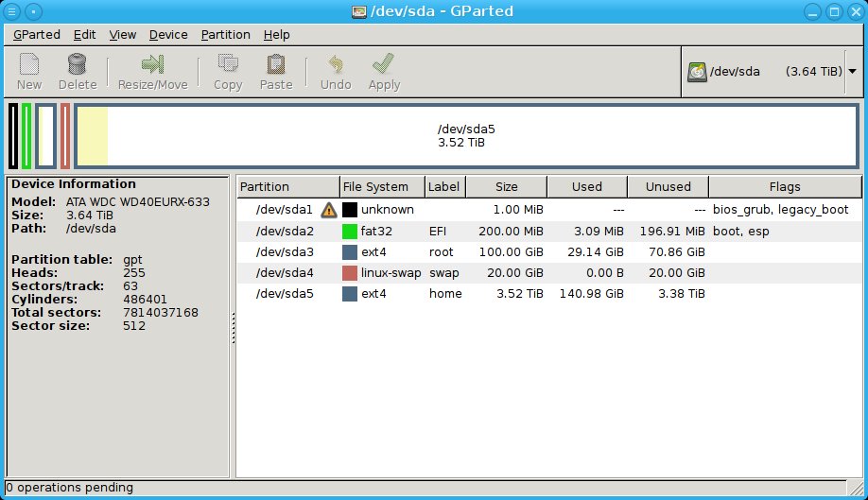Image resolution: width=868 pixels, height=500 pixels.
Task: Click the warning icon next to /dev/sda1
Action: click(x=329, y=210)
